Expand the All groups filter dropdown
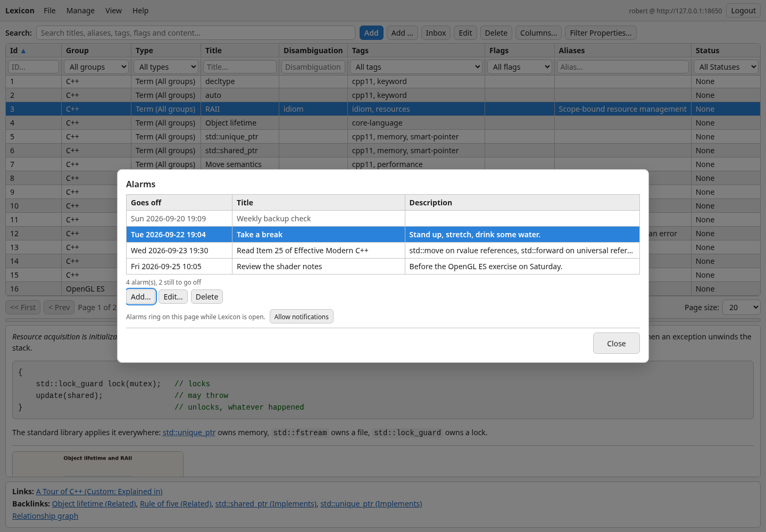The height and width of the screenshot is (532, 766). pos(96,67)
